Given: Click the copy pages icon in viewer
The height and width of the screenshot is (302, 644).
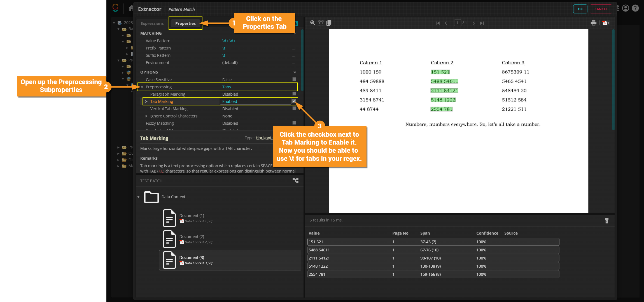Looking at the screenshot, I should pyautogui.click(x=329, y=23).
